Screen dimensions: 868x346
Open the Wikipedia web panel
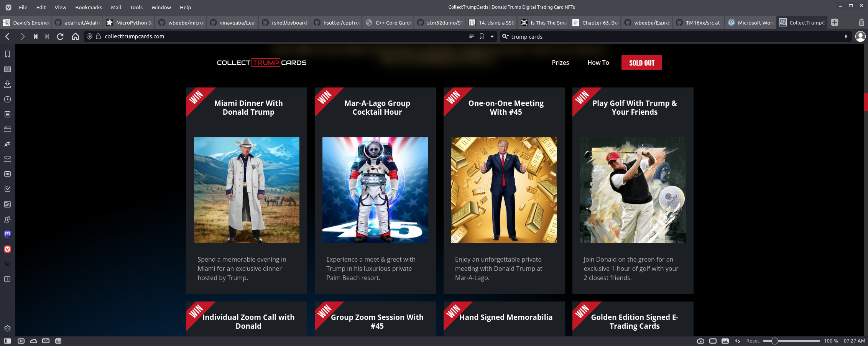tap(7, 264)
